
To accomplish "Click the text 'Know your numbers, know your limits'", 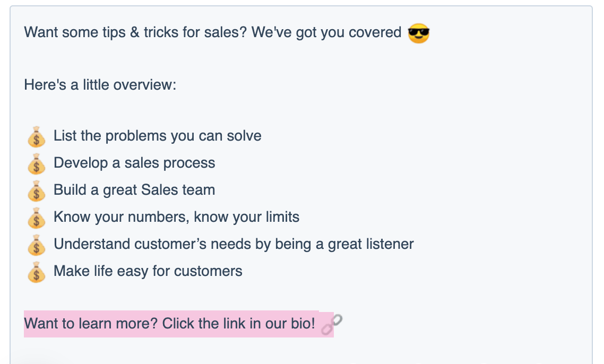I will point(176,217).
